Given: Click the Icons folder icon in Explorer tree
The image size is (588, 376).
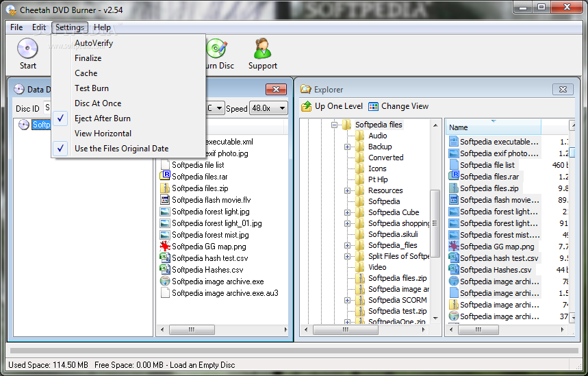Looking at the screenshot, I should coord(360,168).
